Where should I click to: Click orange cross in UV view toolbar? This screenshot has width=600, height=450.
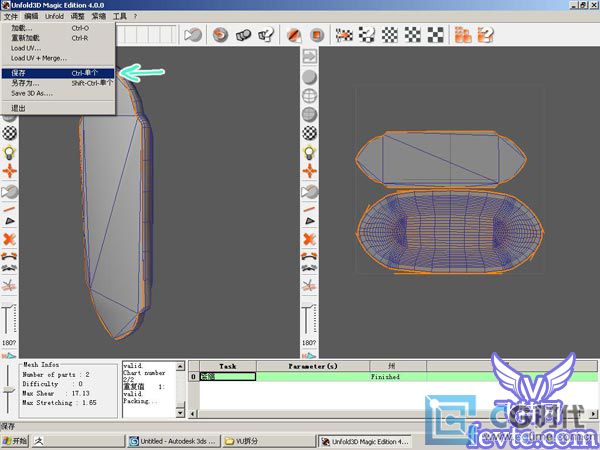[310, 171]
